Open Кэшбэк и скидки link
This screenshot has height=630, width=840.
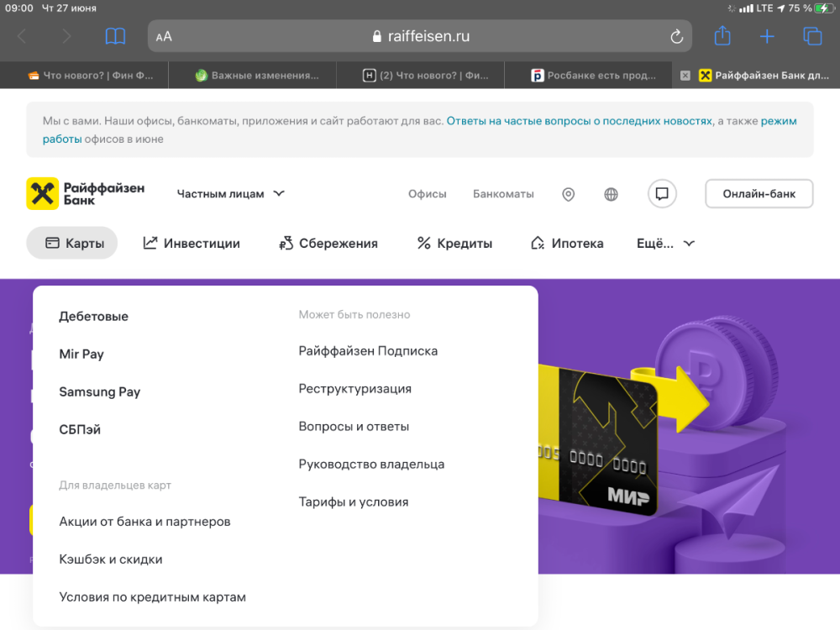point(111,559)
